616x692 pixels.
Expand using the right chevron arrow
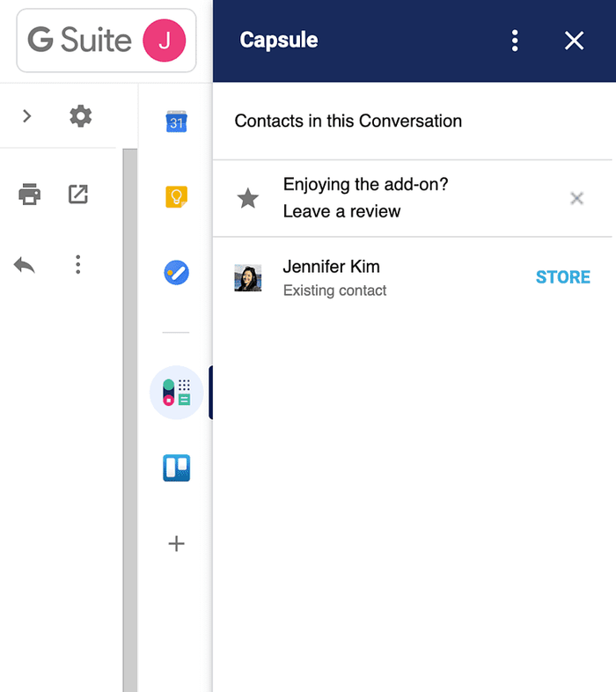[x=27, y=116]
